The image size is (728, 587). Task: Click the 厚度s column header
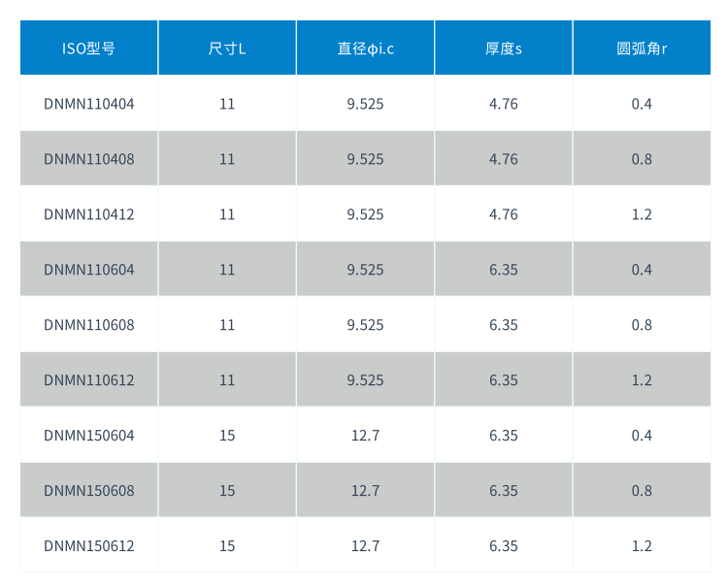504,48
